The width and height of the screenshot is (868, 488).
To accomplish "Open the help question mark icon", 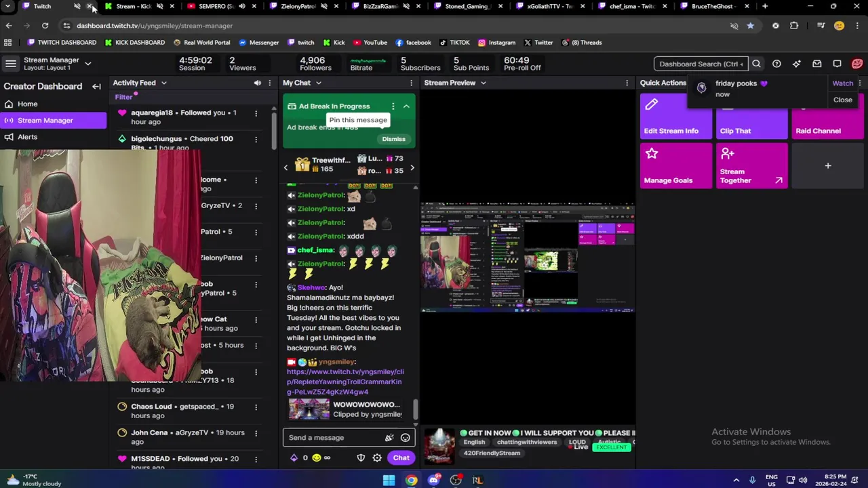I will click(776, 64).
